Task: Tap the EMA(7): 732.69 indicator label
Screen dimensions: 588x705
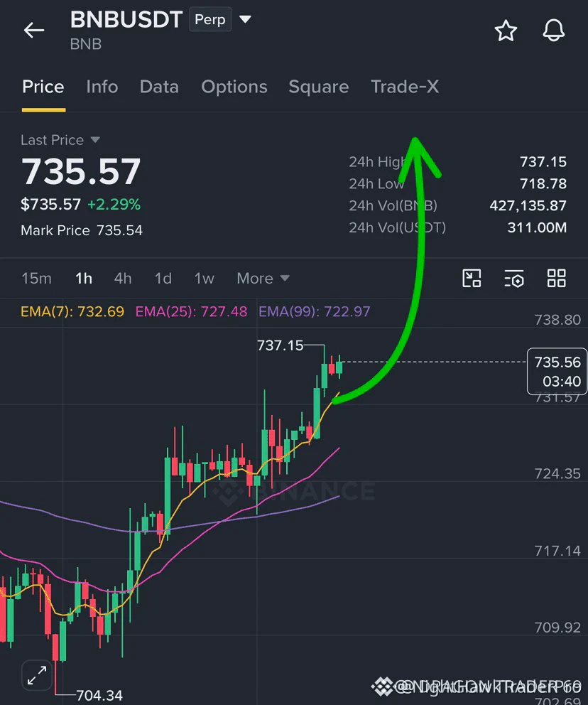Action: click(72, 311)
